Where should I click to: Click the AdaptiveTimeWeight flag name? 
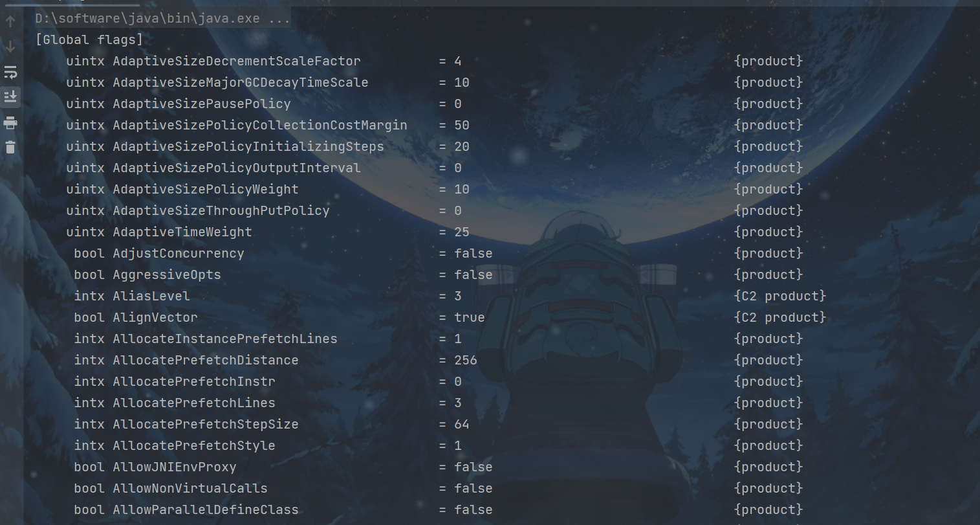click(x=182, y=232)
